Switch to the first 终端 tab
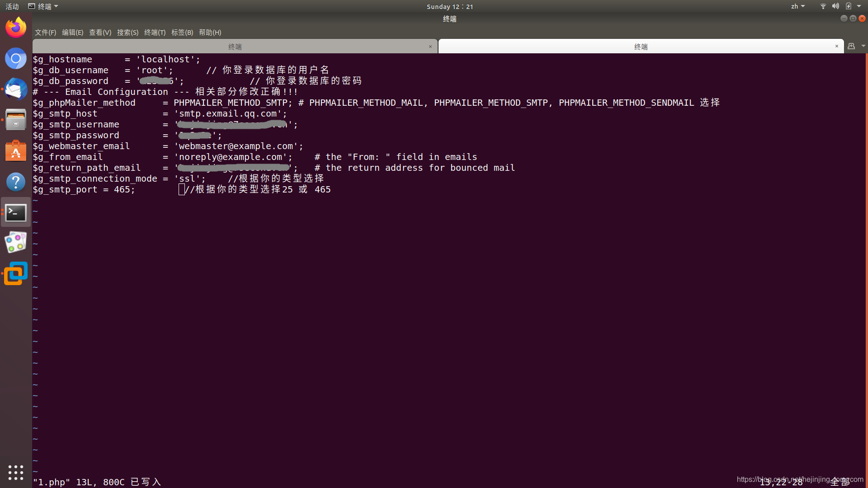Viewport: 868px width, 488px height. (235, 47)
